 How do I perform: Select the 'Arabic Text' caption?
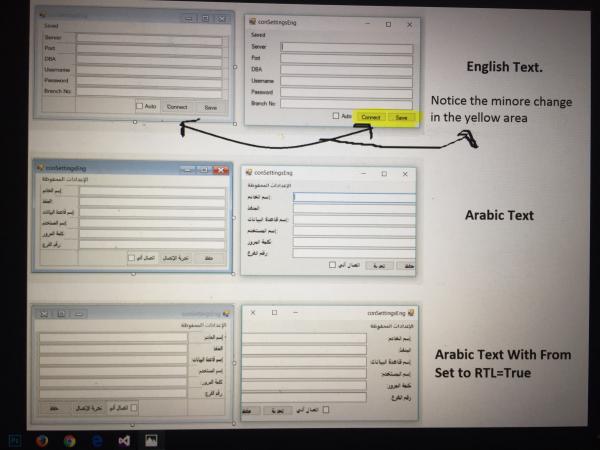499,215
